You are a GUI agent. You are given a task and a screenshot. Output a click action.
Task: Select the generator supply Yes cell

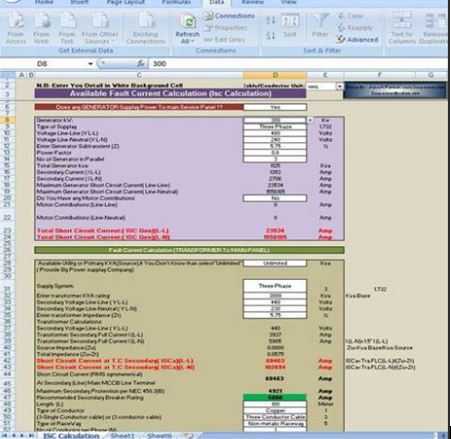point(275,107)
